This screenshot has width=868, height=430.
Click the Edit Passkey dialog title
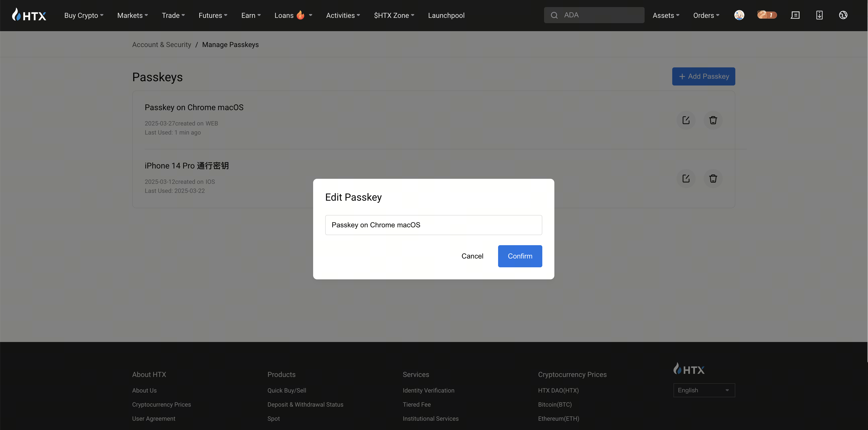tap(353, 197)
